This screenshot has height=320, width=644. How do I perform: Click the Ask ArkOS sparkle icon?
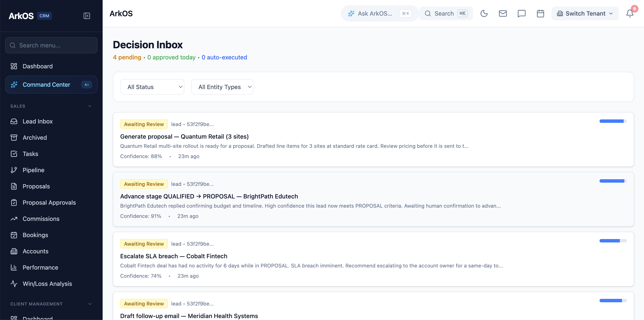(x=351, y=13)
